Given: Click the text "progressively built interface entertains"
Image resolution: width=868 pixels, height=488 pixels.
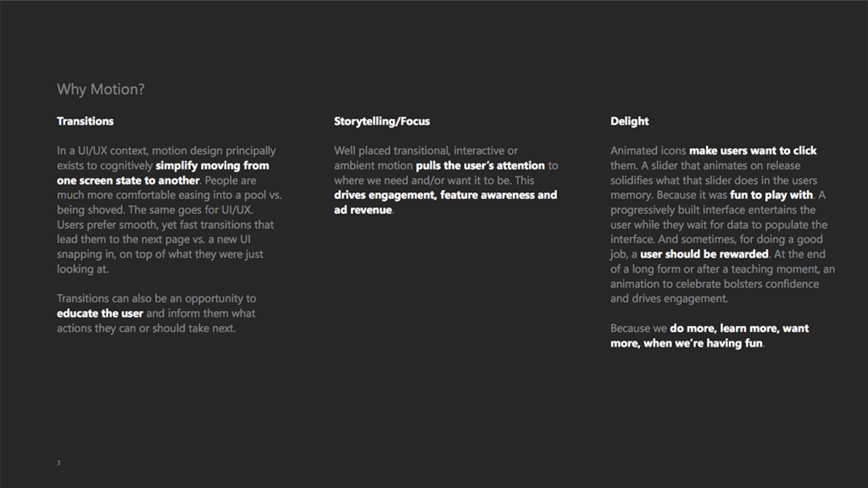Looking at the screenshot, I should tap(701, 210).
